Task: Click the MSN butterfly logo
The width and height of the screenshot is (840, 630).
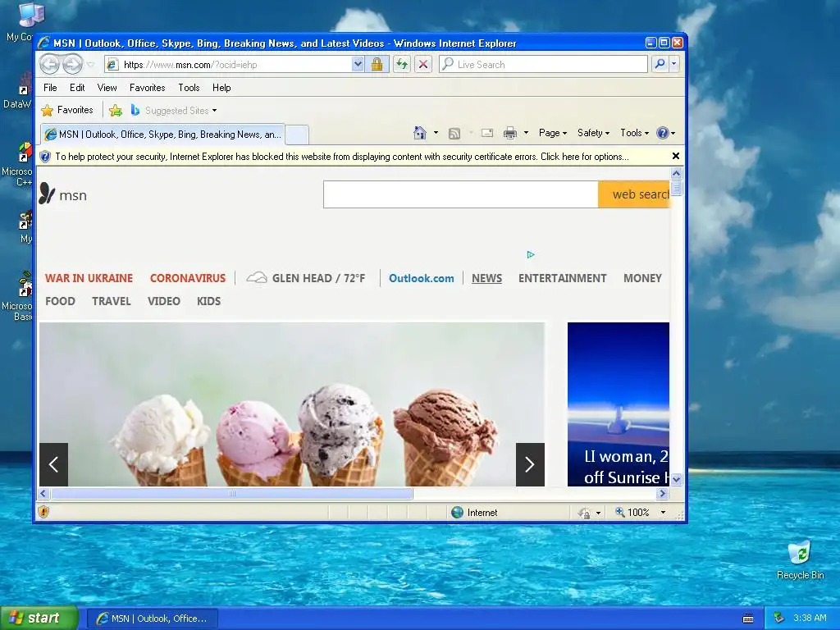Action: tap(47, 194)
